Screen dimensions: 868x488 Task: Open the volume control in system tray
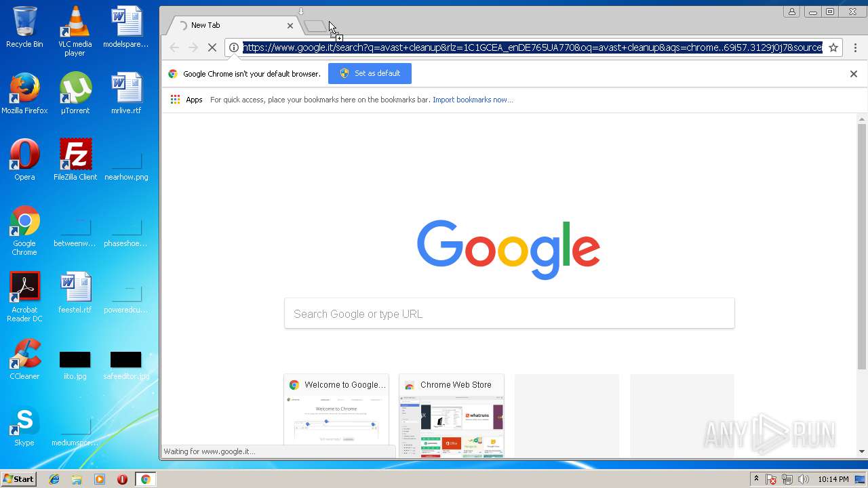[x=804, y=479]
